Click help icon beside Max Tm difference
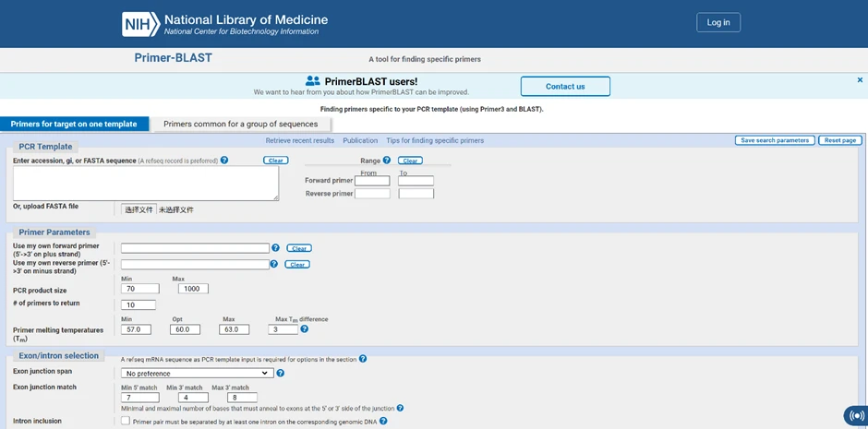Image resolution: width=868 pixels, height=429 pixels. pyautogui.click(x=304, y=329)
